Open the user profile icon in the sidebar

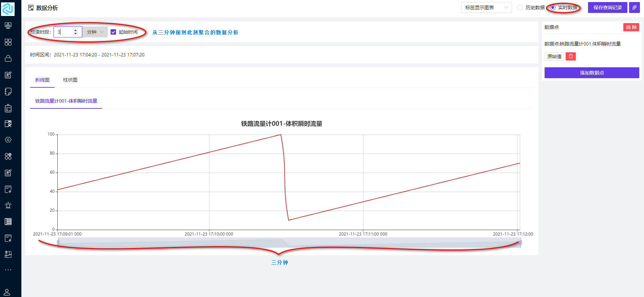tap(7, 292)
